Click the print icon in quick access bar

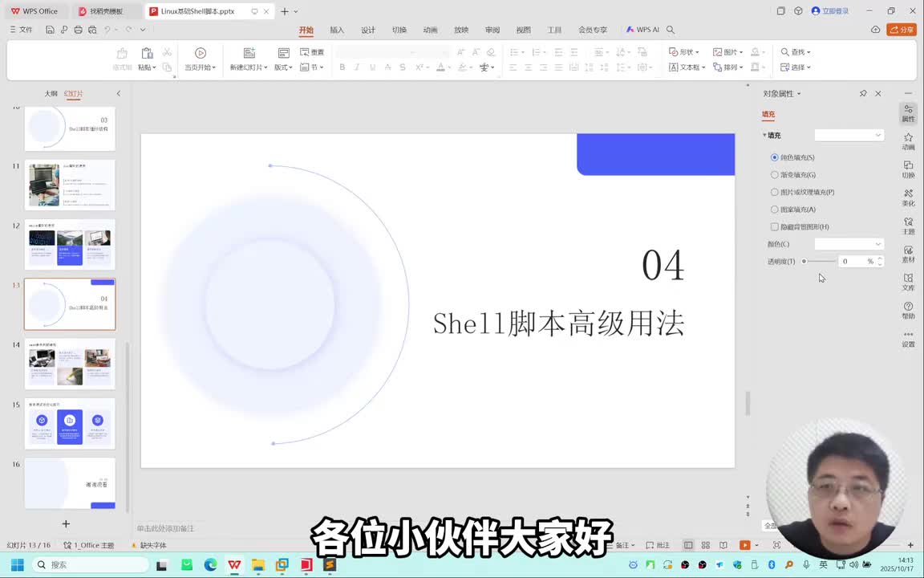tap(78, 30)
